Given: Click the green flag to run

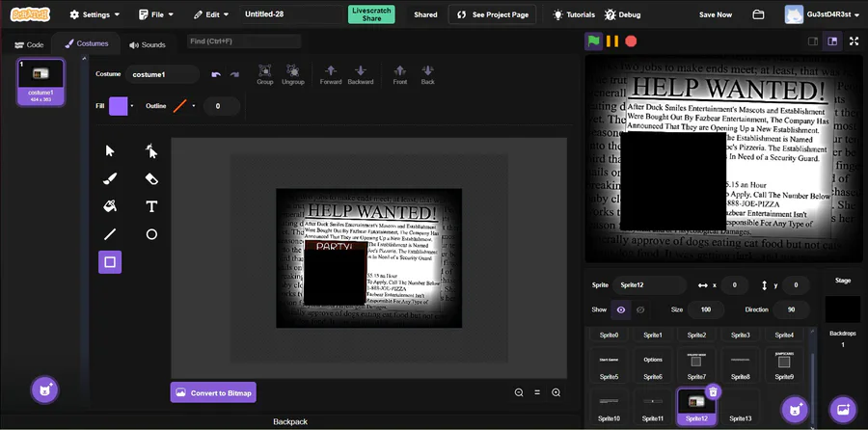Looking at the screenshot, I should [x=593, y=40].
